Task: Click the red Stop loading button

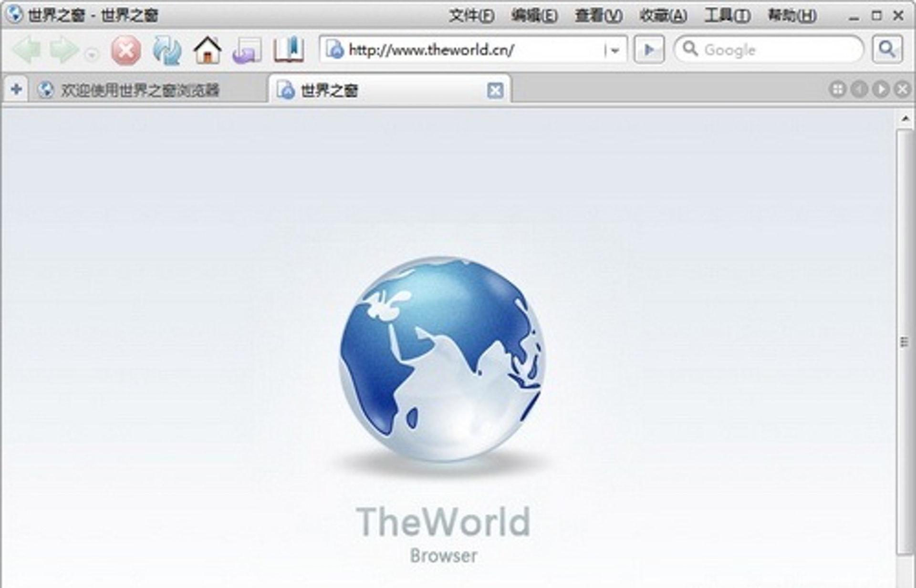Action: tap(126, 50)
